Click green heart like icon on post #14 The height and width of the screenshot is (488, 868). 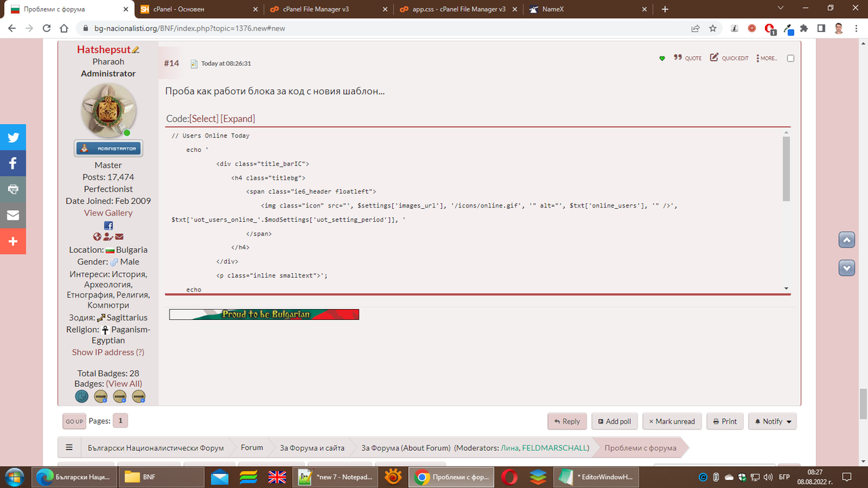coord(662,58)
